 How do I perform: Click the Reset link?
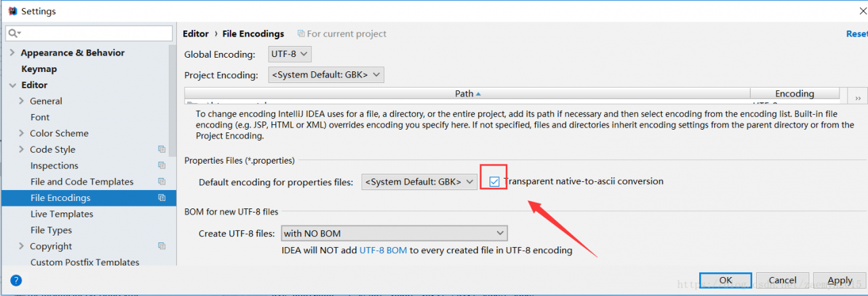tap(857, 33)
